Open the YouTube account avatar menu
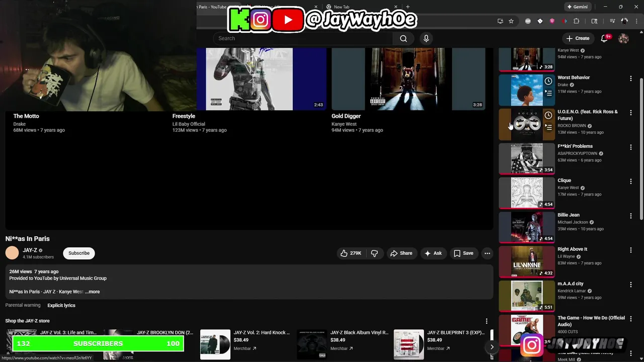This screenshot has height=362, width=644. 623,38
